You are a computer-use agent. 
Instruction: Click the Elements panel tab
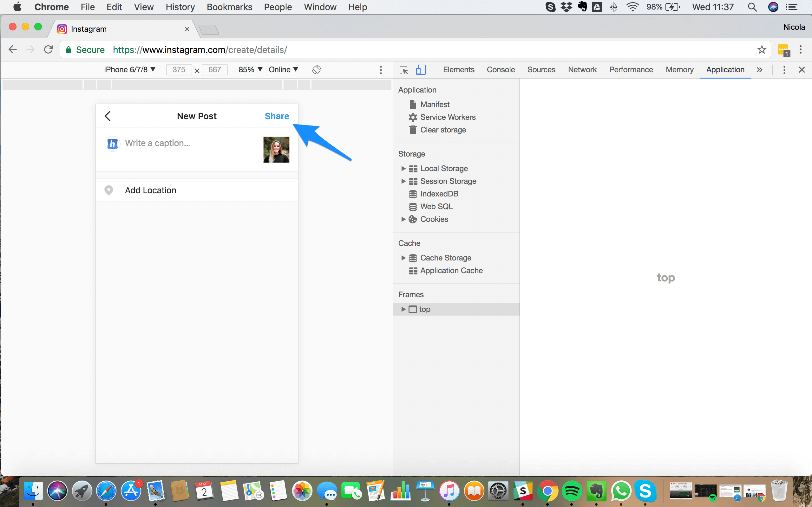(x=458, y=69)
